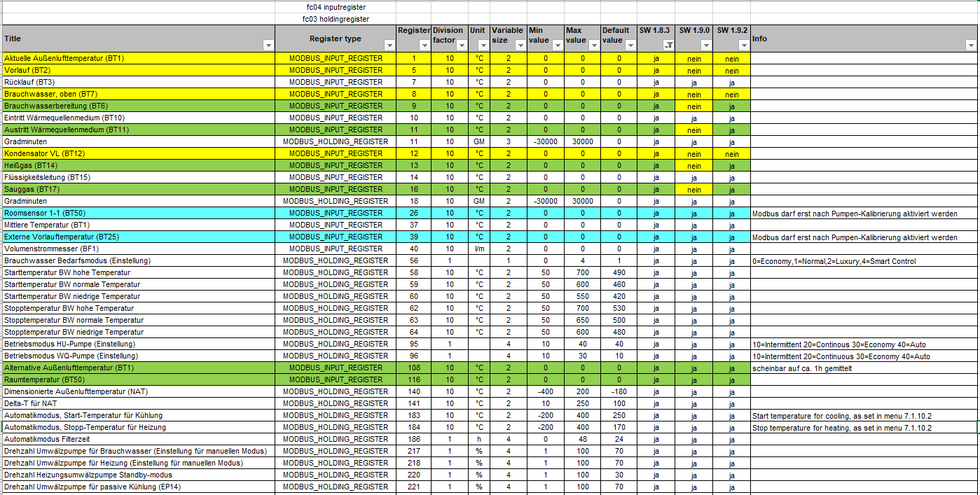The image size is (980, 495).
Task: Select the Modbus info note in Roomsensor row
Action: point(864,213)
